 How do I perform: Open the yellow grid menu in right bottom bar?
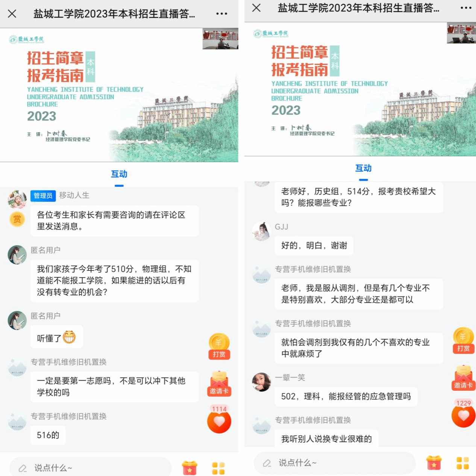(463, 463)
